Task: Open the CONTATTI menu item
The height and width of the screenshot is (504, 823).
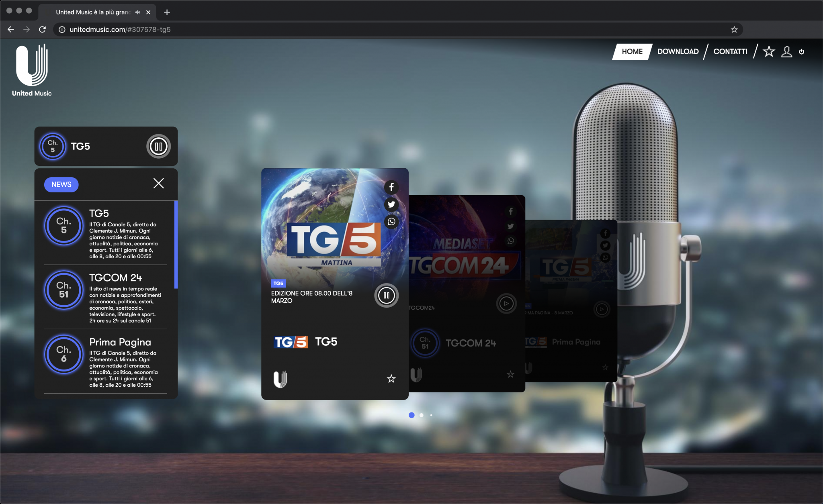Action: [x=730, y=51]
